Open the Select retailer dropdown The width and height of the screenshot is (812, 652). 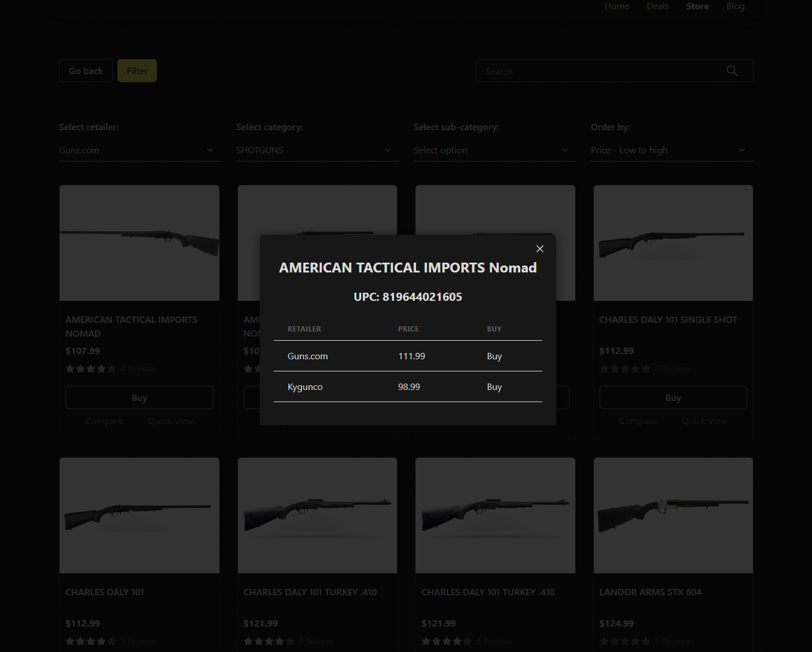coord(140,150)
